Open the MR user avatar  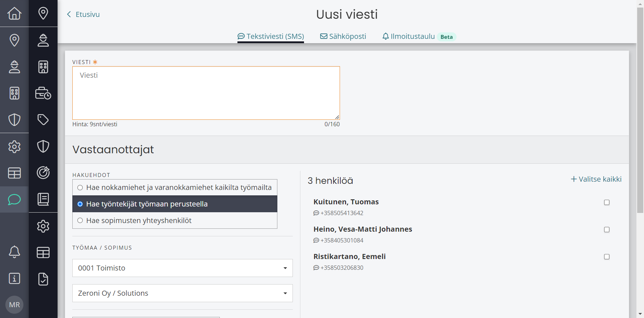(x=14, y=305)
